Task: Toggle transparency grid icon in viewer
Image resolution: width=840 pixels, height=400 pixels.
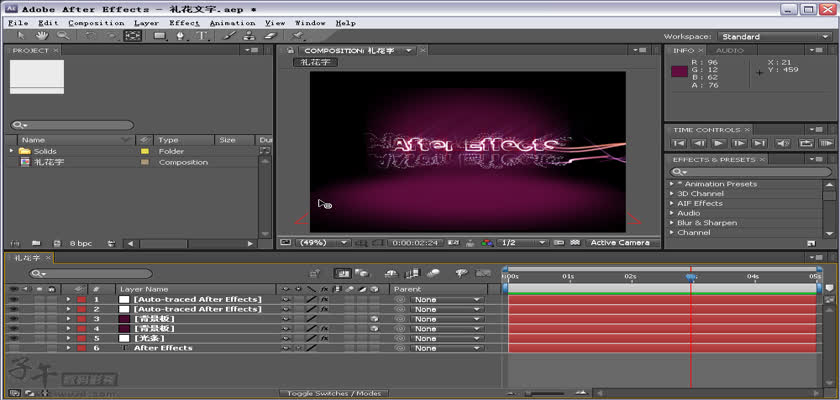Action: 575,243
